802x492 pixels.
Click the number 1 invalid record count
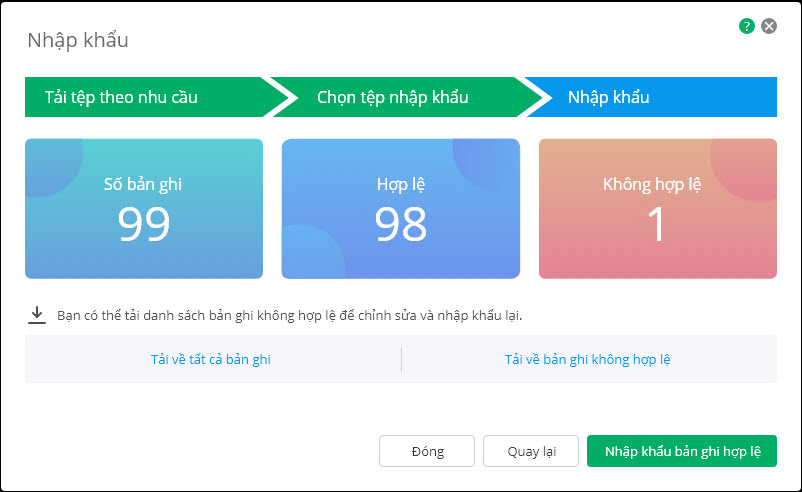pos(657,224)
